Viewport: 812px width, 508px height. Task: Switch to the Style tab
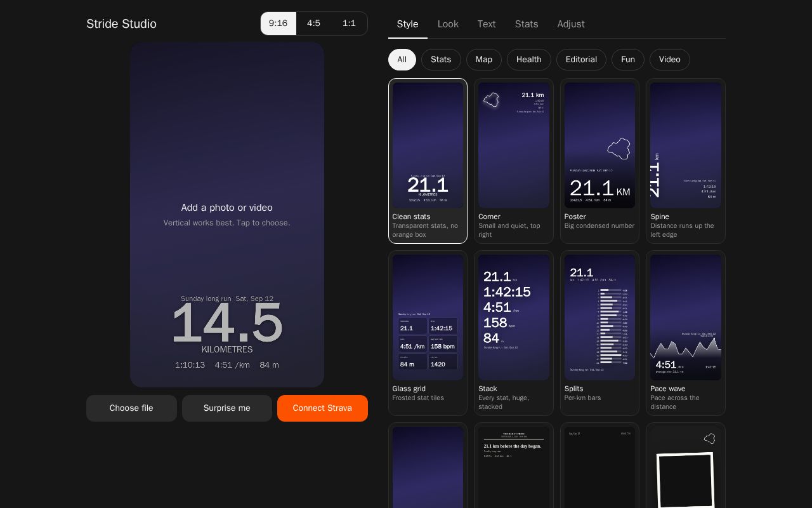click(407, 24)
